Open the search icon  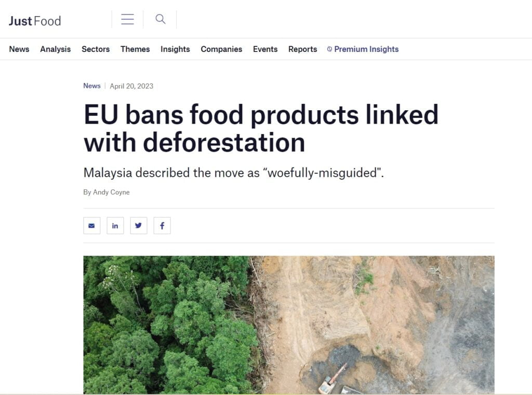tap(160, 19)
